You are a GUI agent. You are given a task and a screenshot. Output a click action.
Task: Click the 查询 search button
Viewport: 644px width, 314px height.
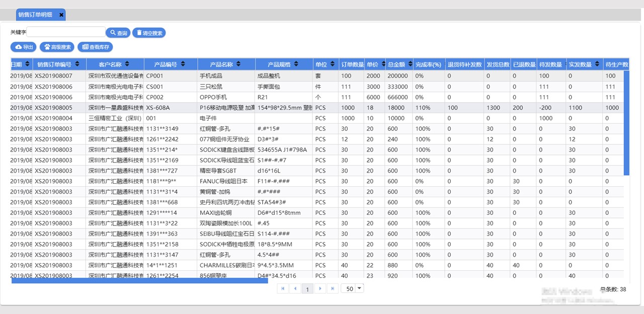click(x=118, y=33)
